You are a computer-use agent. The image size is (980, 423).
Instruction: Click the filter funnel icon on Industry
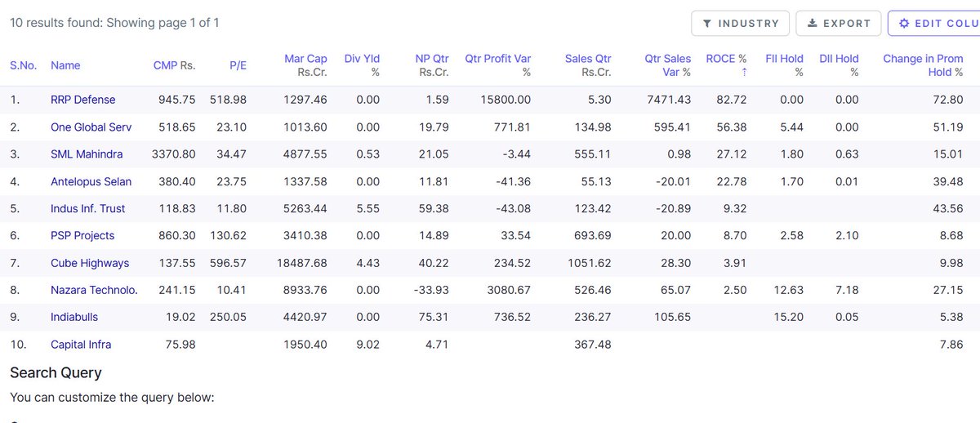707,24
